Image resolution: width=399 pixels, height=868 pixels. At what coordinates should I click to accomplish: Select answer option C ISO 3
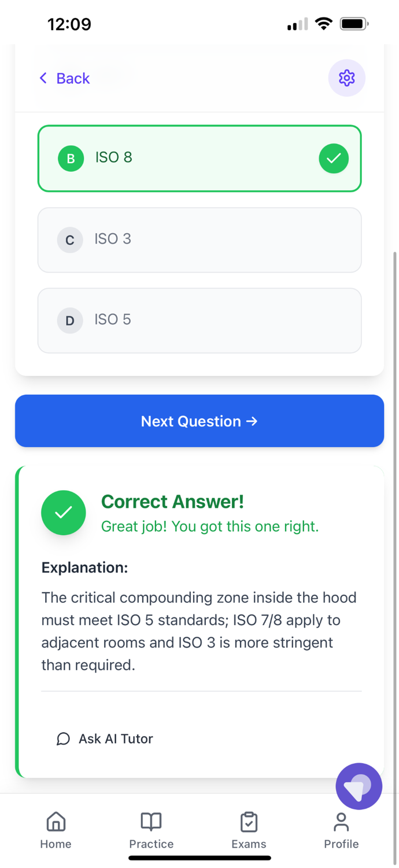click(199, 240)
